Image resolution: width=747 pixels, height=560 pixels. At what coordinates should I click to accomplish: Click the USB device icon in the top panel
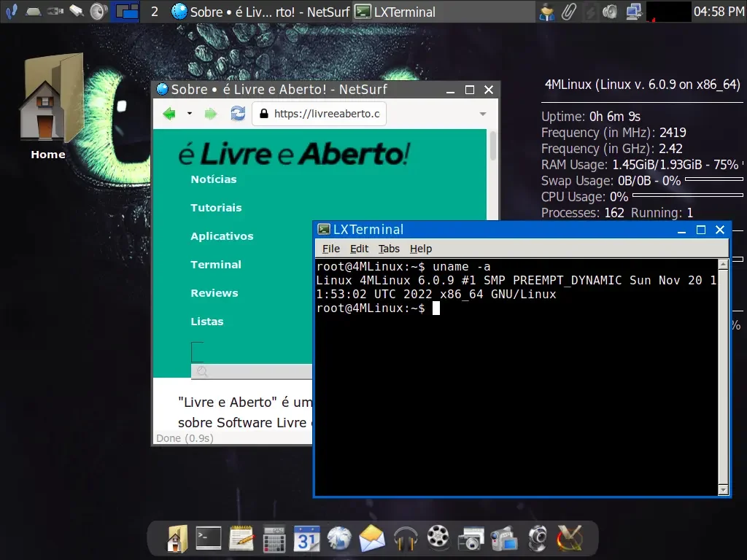click(55, 11)
